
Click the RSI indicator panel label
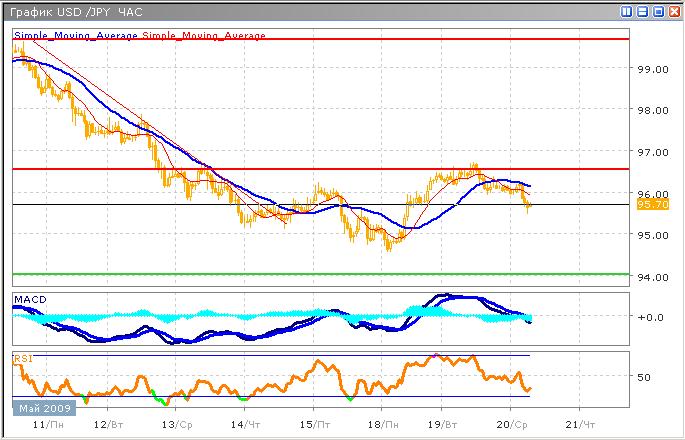coord(21,356)
